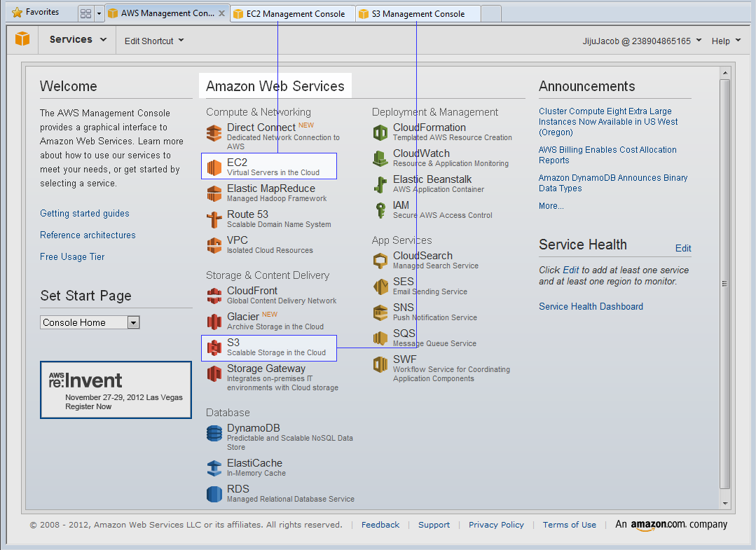Expand the Services dropdown menu

click(78, 40)
